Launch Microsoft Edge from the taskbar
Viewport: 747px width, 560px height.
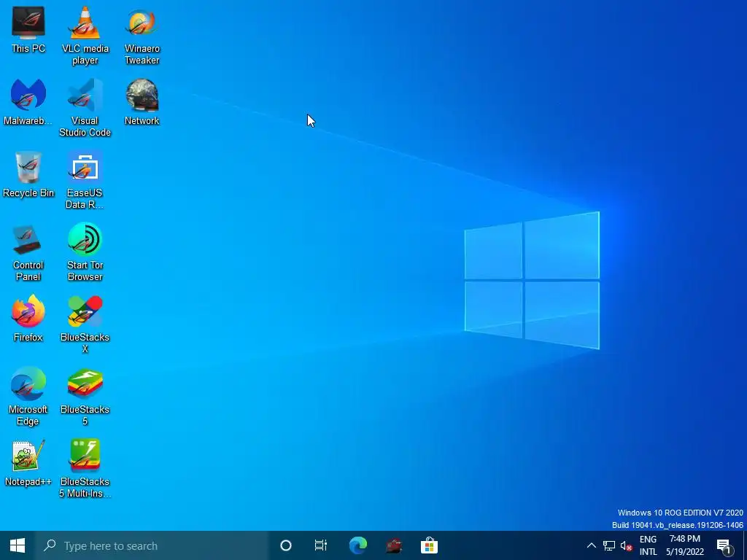(357, 545)
